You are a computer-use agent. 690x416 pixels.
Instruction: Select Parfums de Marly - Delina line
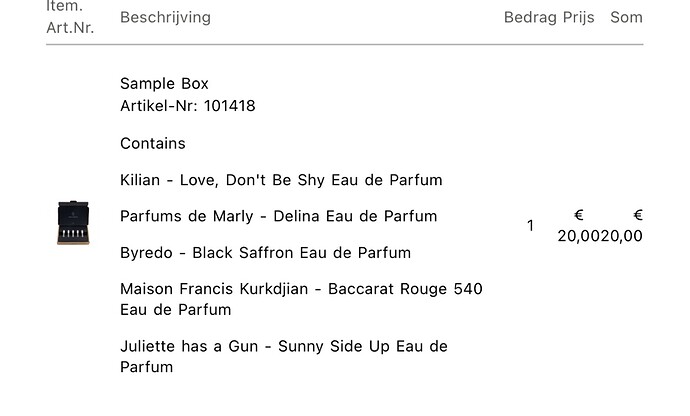tap(279, 216)
